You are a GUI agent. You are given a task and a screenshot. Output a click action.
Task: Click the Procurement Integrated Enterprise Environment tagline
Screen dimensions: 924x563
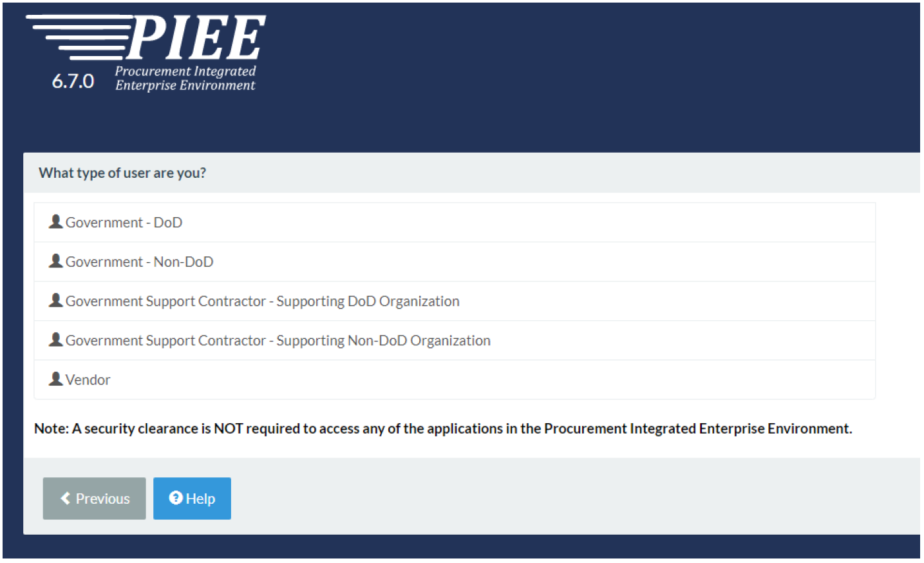[x=185, y=78]
